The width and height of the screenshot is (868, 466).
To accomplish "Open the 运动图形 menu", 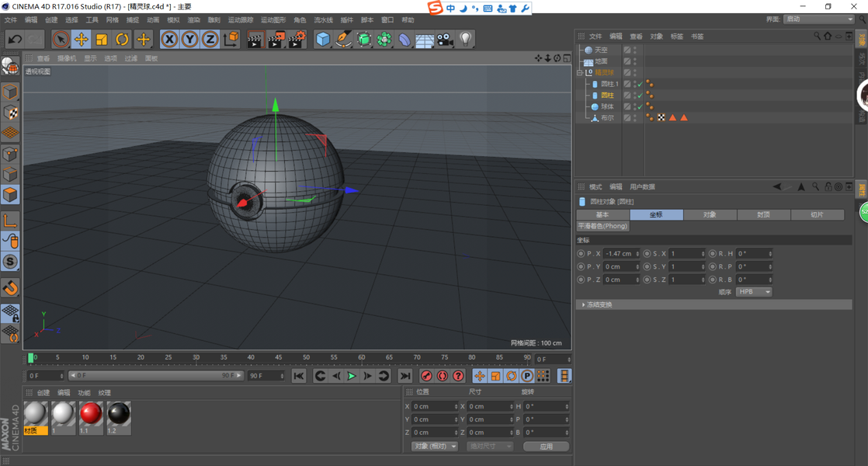I will 273,20.
